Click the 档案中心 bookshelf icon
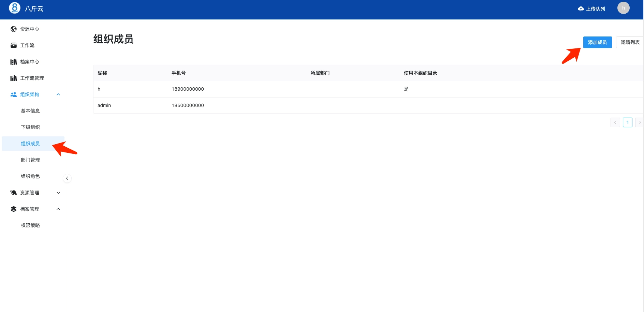Image resolution: width=644 pixels, height=312 pixels. (x=14, y=62)
